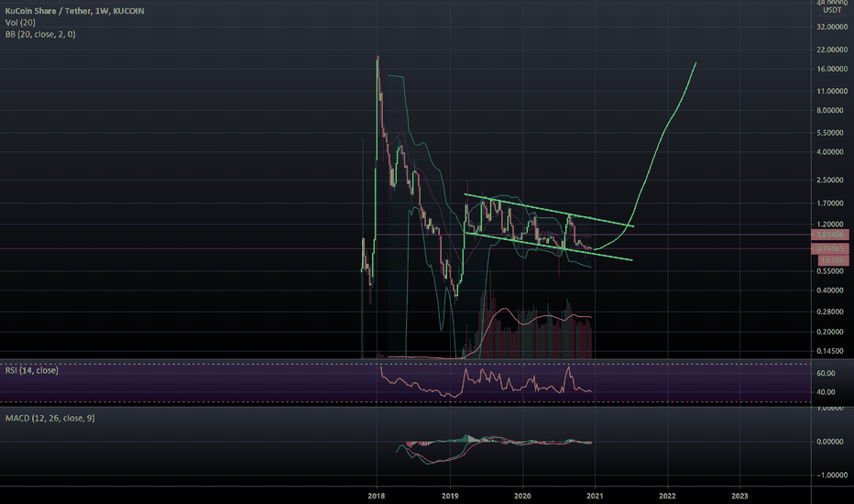The height and width of the screenshot is (504, 854).
Task: Click the 16.00000 price axis label
Action: 832,70
